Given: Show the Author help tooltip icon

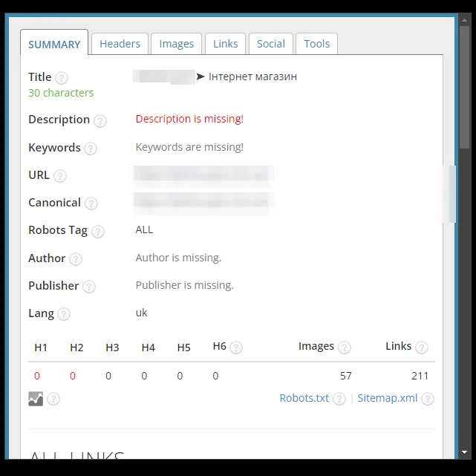Looking at the screenshot, I should point(76,259).
